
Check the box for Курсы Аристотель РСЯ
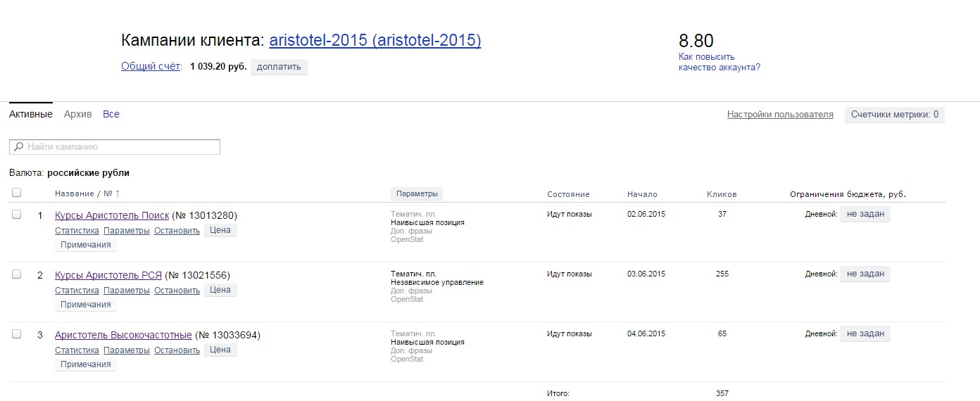(17, 274)
